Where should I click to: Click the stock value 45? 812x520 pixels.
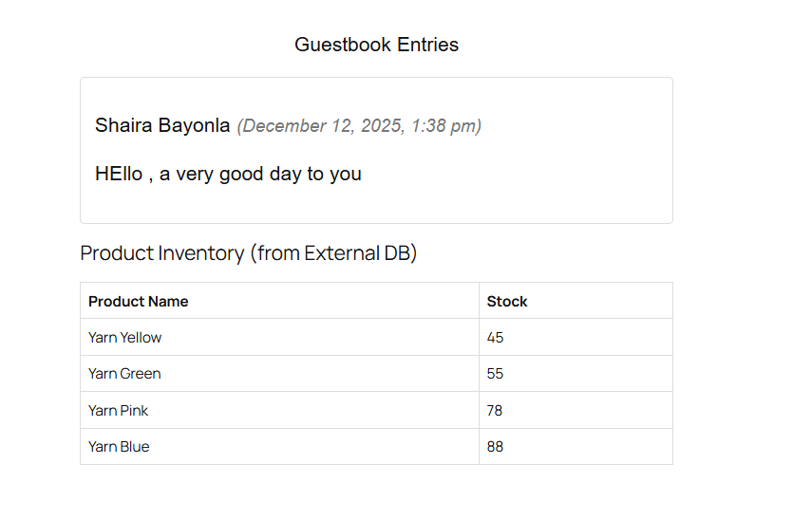coord(496,338)
